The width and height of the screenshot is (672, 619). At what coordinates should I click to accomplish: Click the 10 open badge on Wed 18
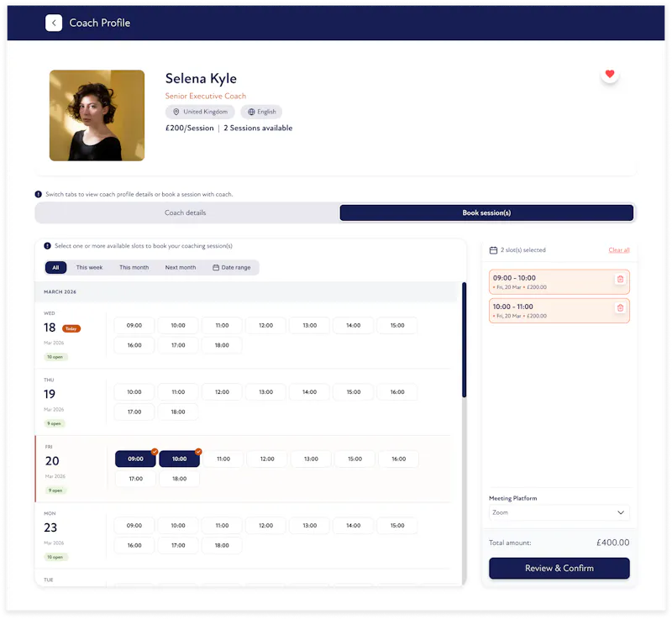55,357
